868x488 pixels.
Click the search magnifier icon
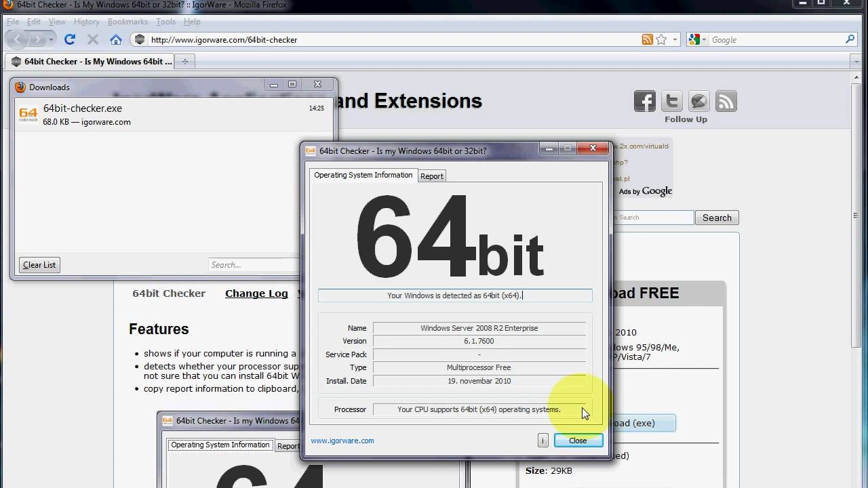pyautogui.click(x=850, y=39)
